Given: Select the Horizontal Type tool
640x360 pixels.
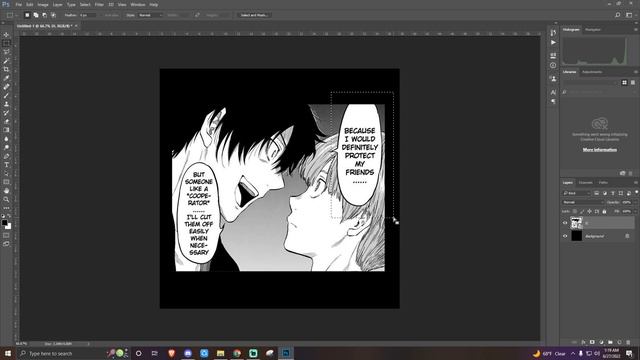Looking at the screenshot, I should point(6,165).
